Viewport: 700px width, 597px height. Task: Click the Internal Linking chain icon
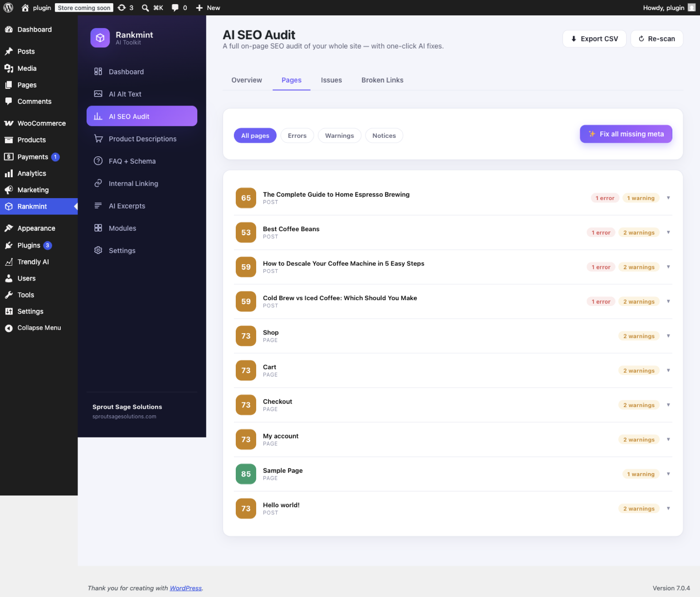98,183
